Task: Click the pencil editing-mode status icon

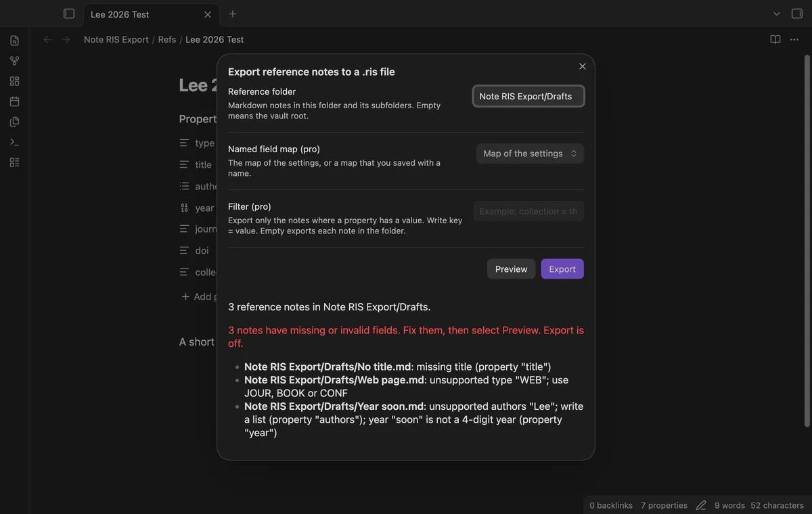Action: (x=701, y=505)
